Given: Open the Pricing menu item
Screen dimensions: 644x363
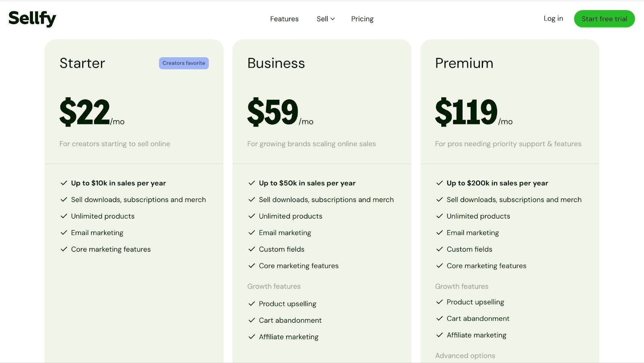Looking at the screenshot, I should click(362, 19).
